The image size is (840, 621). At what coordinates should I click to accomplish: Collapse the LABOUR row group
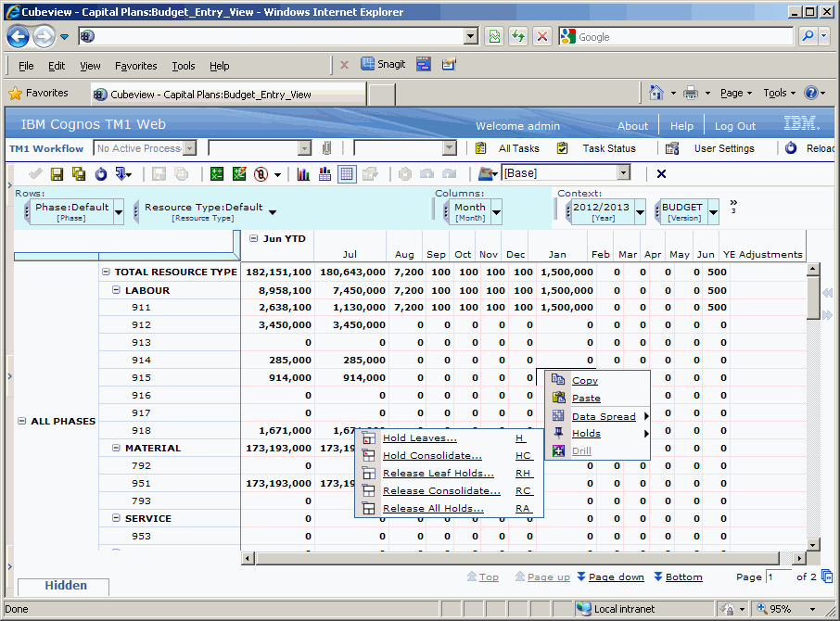pos(116,289)
